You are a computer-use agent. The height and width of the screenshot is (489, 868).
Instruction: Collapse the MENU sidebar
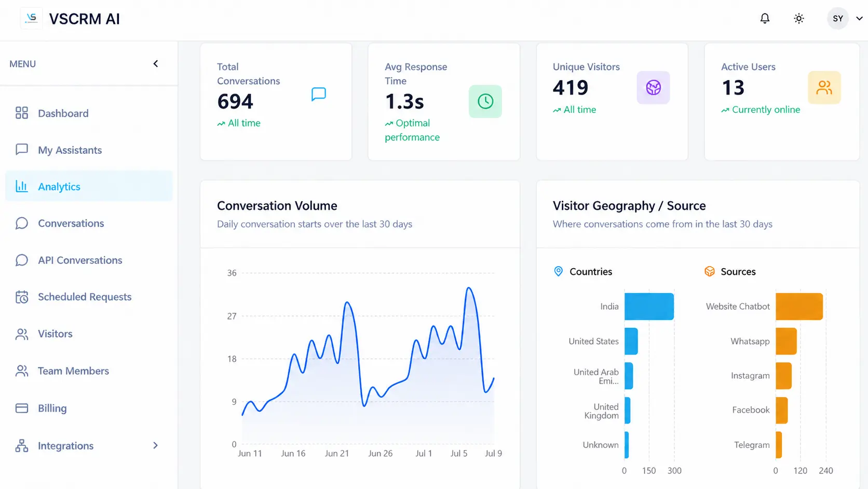(x=156, y=63)
